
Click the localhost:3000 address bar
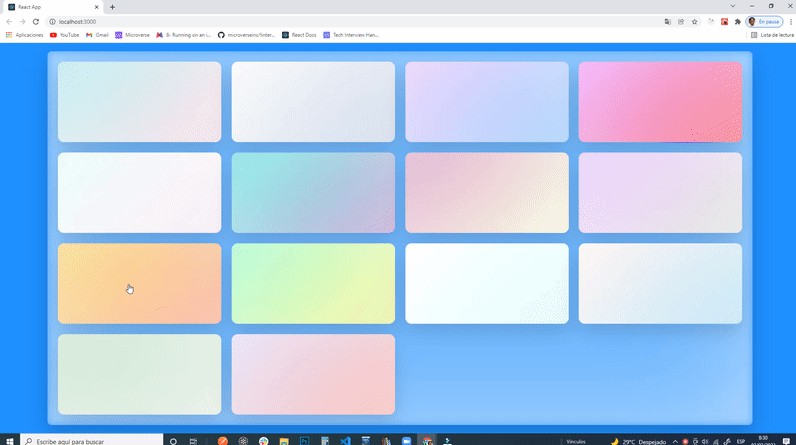coord(300,21)
